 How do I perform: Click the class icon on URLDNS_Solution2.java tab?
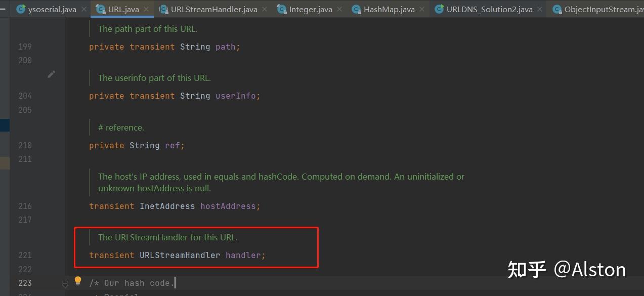[x=439, y=9]
